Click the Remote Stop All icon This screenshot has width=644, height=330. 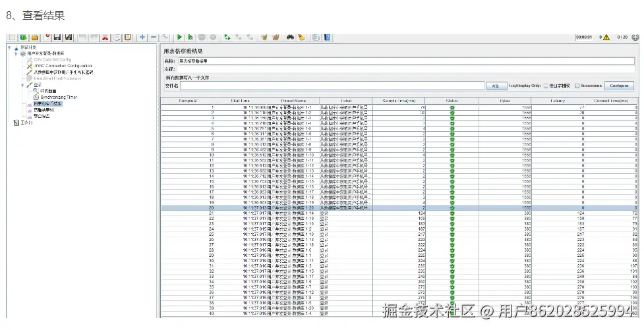tap(239, 38)
